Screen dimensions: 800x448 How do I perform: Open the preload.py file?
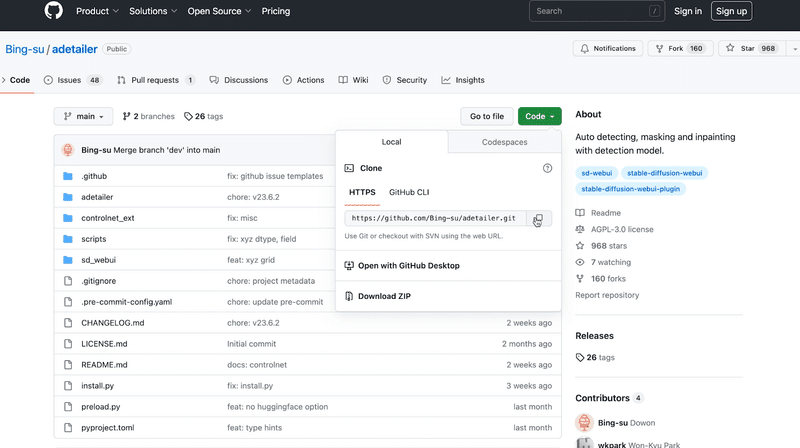(101, 407)
